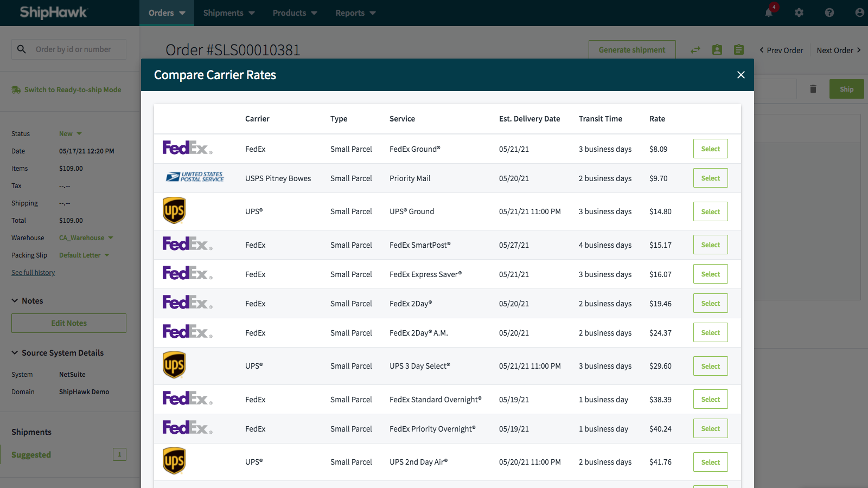Image resolution: width=868 pixels, height=488 pixels.
Task: Open the notifications bell icon
Action: click(769, 12)
